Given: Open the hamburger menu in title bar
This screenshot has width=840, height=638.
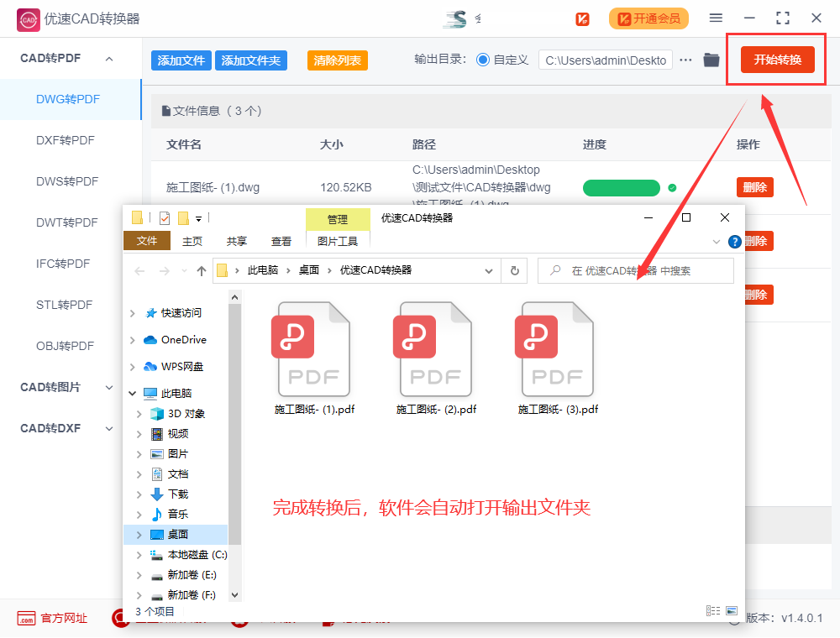Looking at the screenshot, I should click(716, 18).
